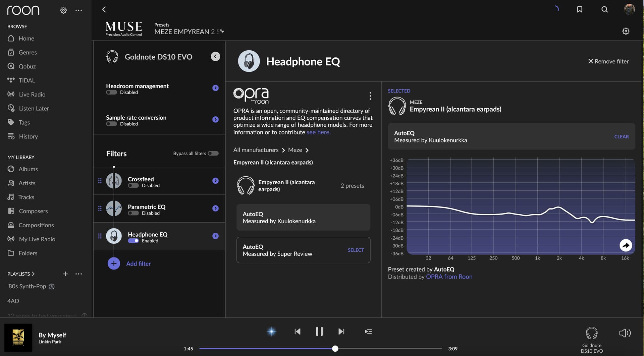Go to Albums in My Library

pyautogui.click(x=28, y=169)
